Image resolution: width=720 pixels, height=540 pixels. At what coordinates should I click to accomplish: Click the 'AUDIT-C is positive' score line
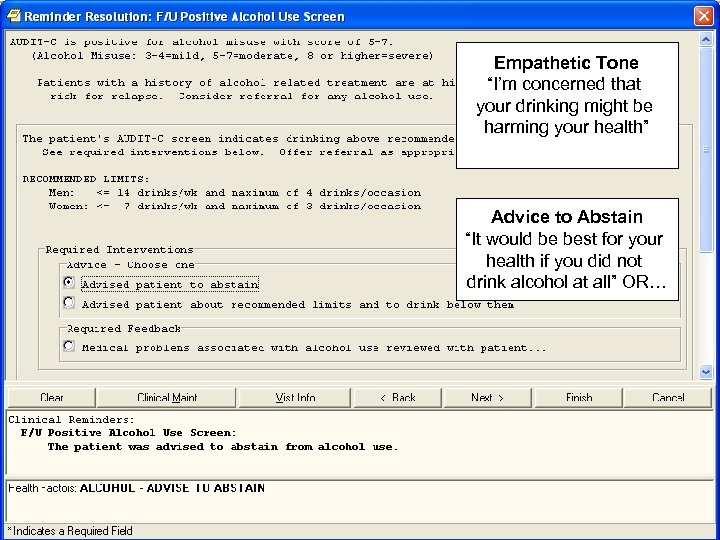pos(202,42)
